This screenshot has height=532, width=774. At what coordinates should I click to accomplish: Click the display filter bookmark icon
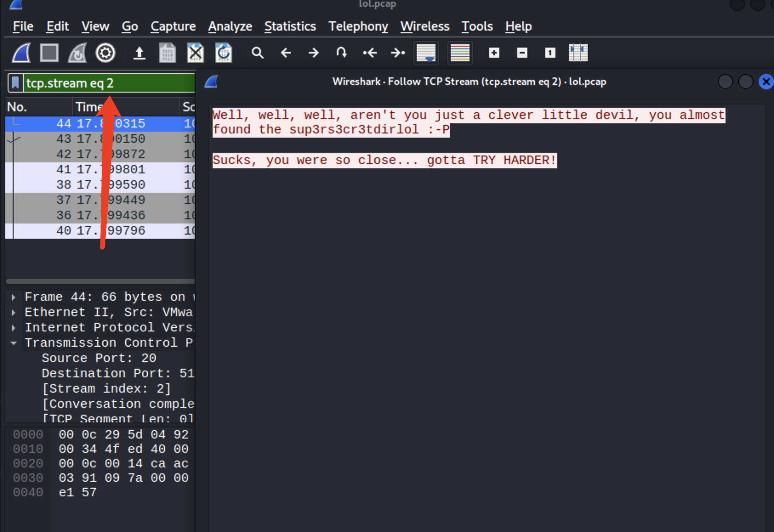(x=15, y=83)
